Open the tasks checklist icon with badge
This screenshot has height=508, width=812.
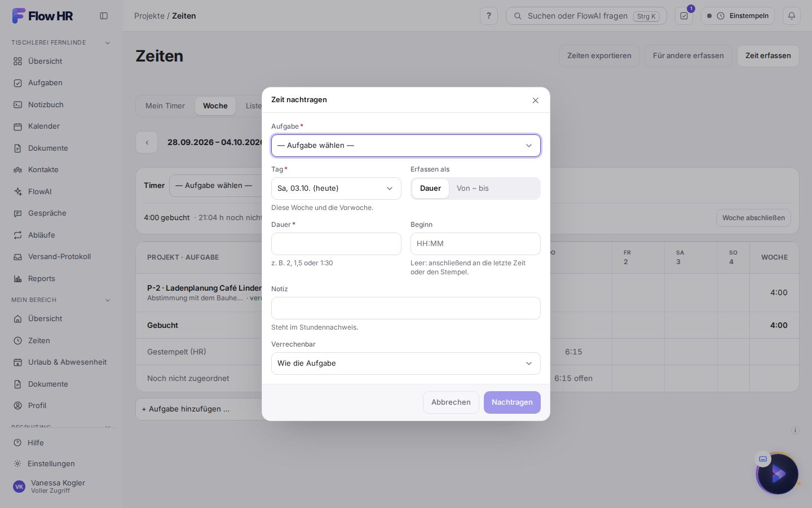click(x=684, y=16)
